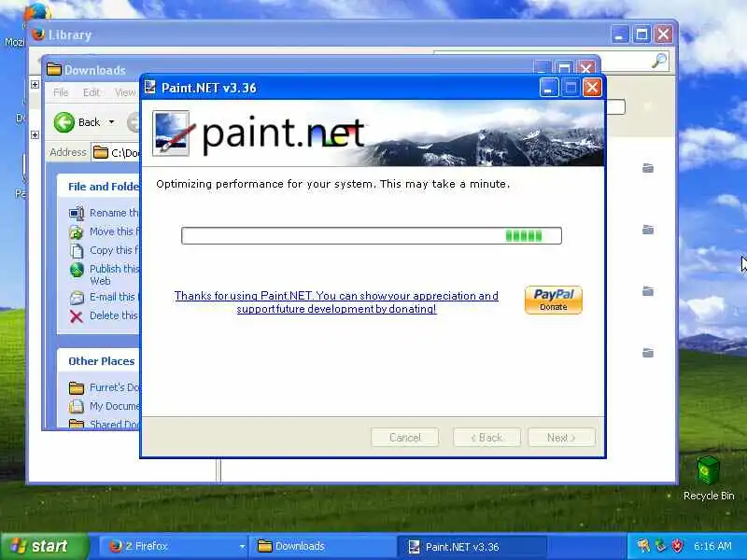Click the first system tray icon

click(643, 546)
